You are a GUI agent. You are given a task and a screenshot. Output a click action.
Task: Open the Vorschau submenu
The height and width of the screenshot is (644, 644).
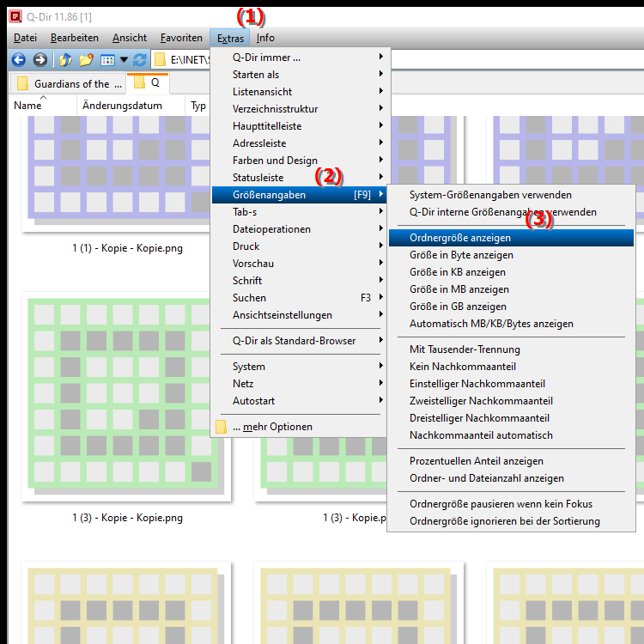coord(299,264)
